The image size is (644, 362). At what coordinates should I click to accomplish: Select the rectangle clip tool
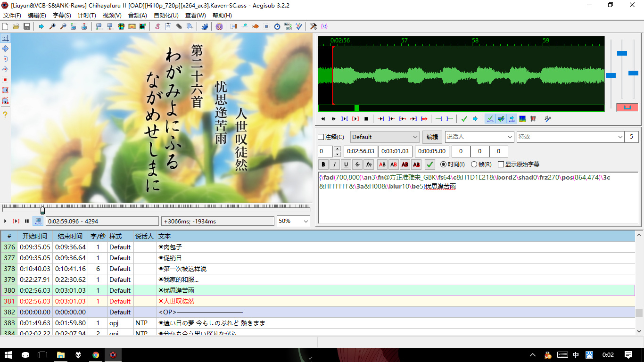click(5, 90)
